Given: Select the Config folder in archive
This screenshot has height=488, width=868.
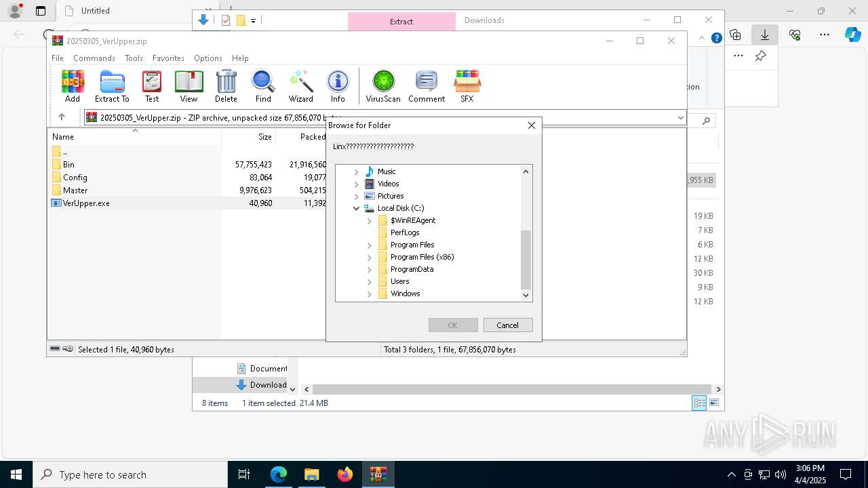Looking at the screenshot, I should 75,178.
